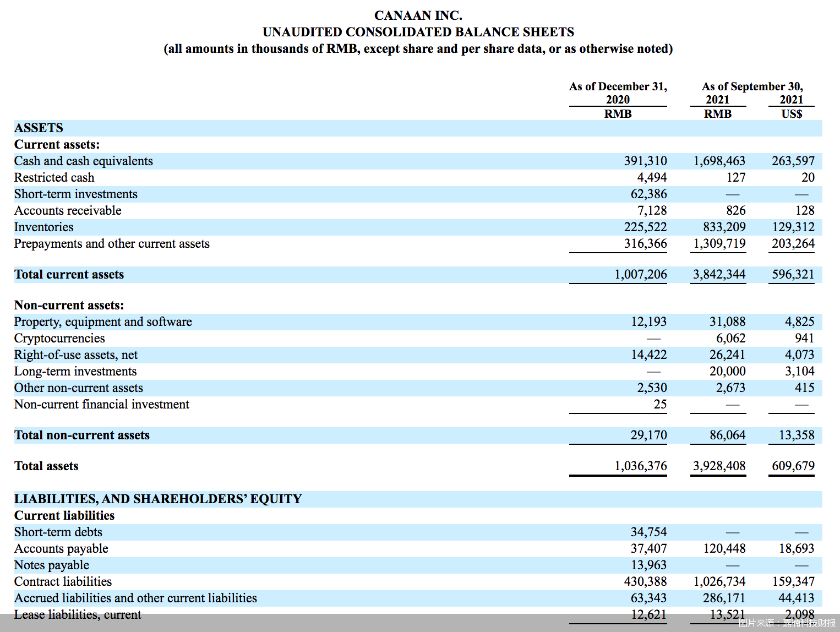Click the notes payable value '13,963'

click(648, 565)
